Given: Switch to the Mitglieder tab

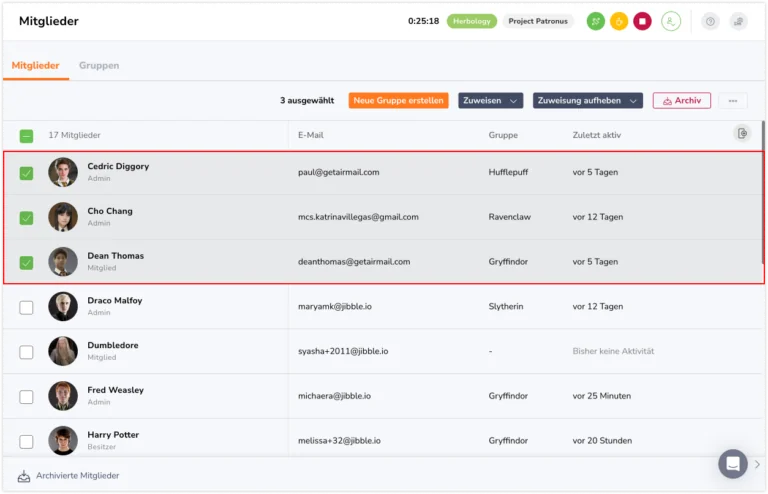Looking at the screenshot, I should (35, 66).
